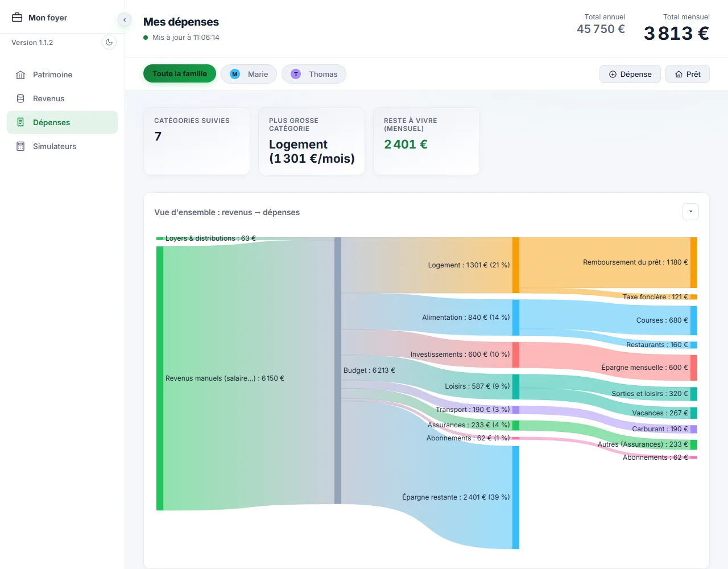728x569 pixels.
Task: Click the Dépenses receipt icon
Action: point(20,122)
